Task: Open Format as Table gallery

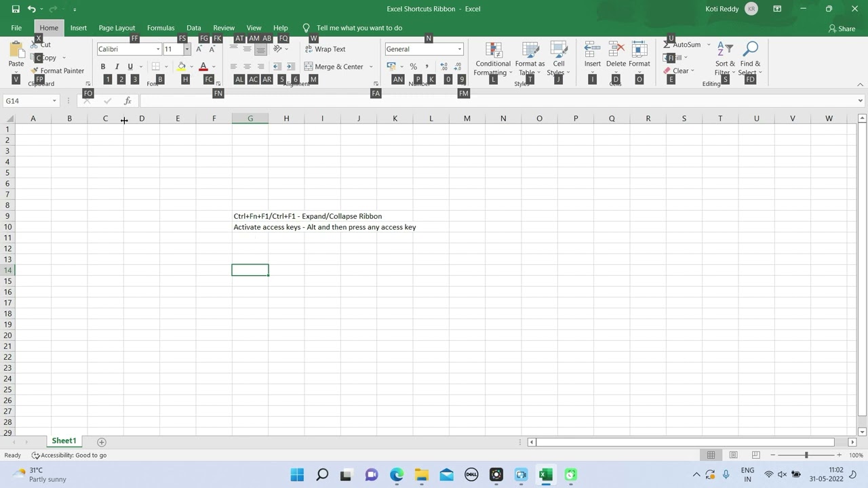Action: pyautogui.click(x=530, y=59)
